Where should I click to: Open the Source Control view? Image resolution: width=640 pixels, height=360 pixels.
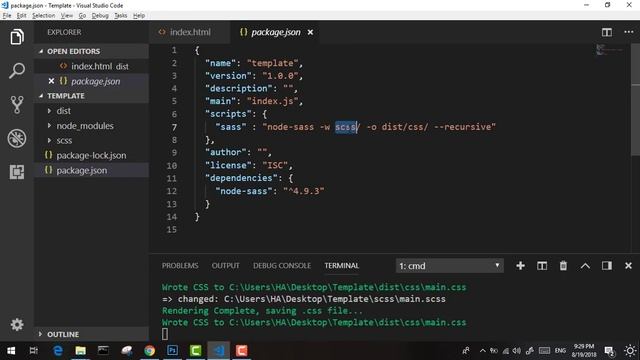tap(17, 104)
